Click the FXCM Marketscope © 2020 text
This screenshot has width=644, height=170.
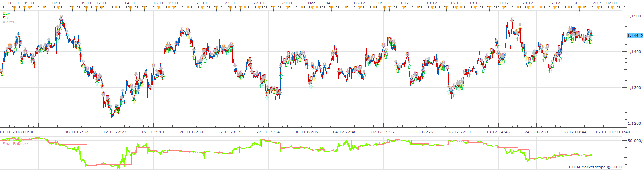595,167
